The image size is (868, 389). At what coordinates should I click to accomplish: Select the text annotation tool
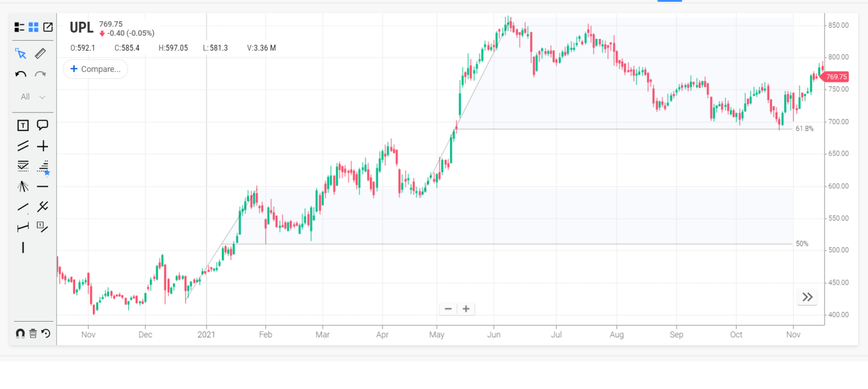coord(22,126)
